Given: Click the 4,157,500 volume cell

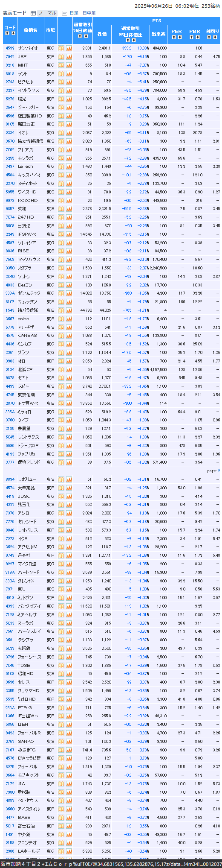Looking at the screenshot, I should (x=159, y=369).
